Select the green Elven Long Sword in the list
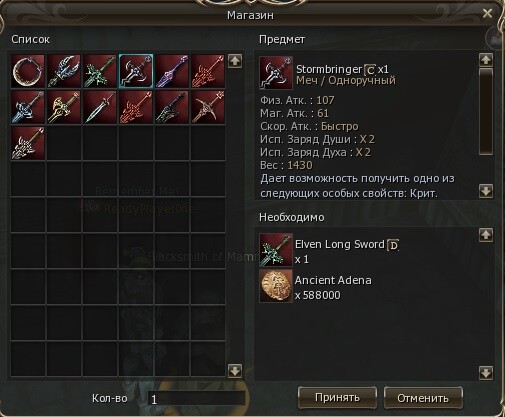 coord(100,71)
